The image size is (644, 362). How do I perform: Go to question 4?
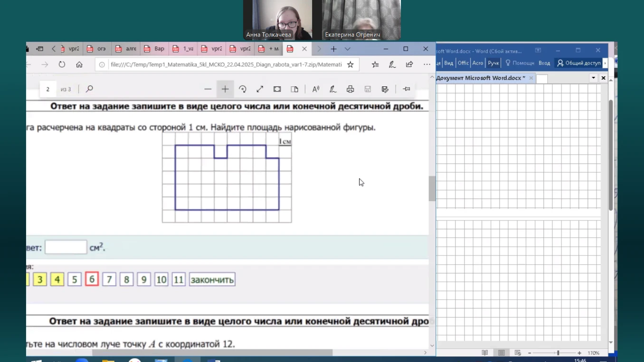pyautogui.click(x=57, y=279)
